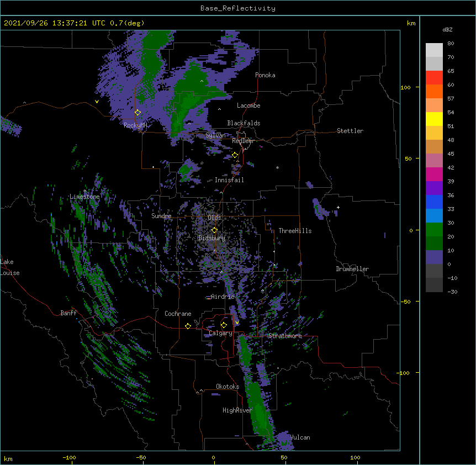This screenshot has height=465, width=476.
Task: Select the yellow legend swatch between 54 and 51
Action: [x=434, y=119]
